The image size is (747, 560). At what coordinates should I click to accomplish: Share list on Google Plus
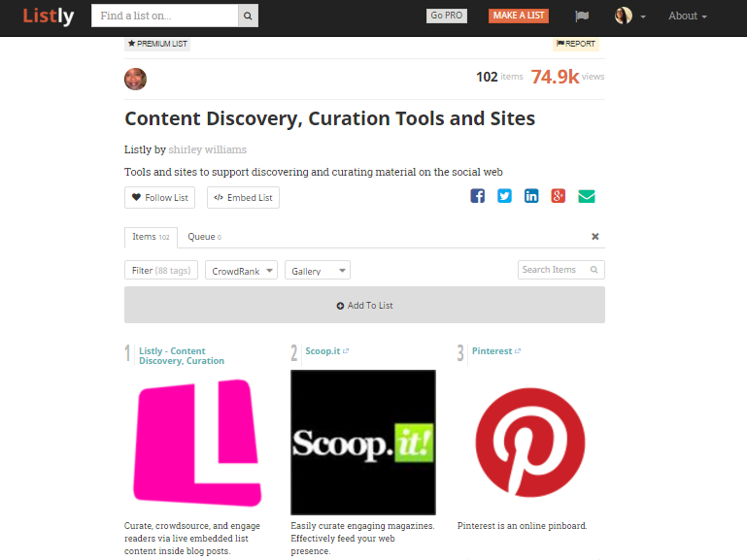pyautogui.click(x=558, y=196)
